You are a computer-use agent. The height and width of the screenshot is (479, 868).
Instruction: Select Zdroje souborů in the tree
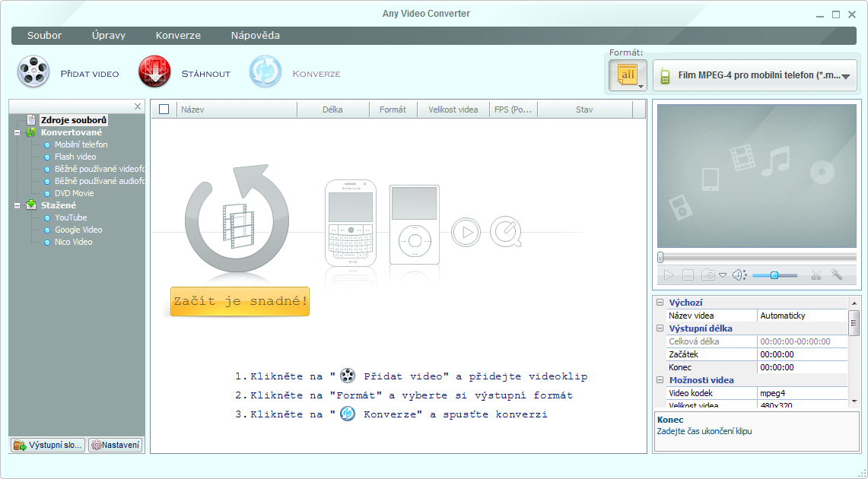coord(74,120)
